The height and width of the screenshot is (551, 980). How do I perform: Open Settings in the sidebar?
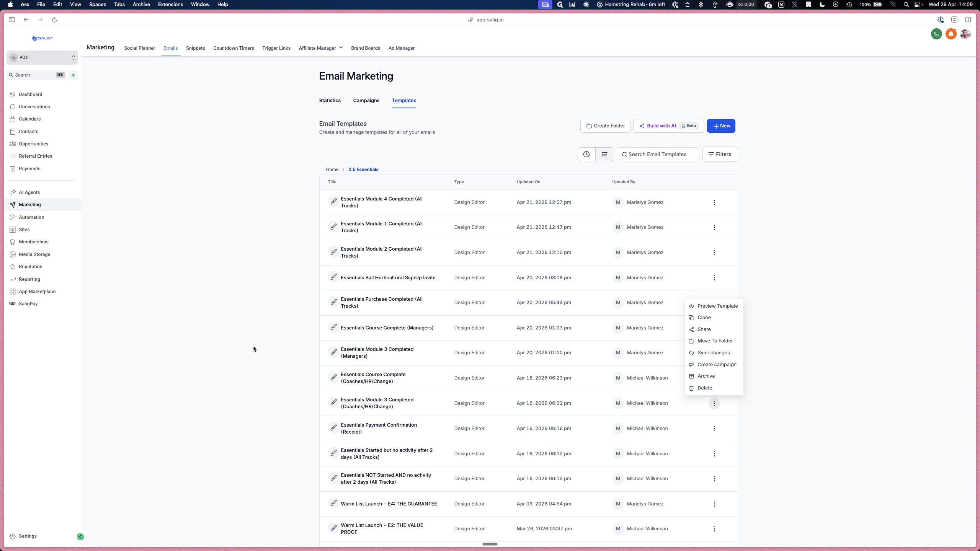pos(28,536)
